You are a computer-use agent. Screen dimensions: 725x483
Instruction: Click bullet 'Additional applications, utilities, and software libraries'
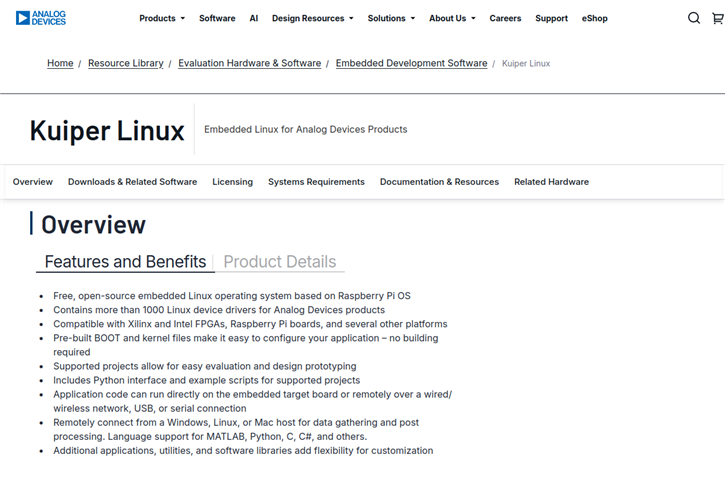click(243, 451)
